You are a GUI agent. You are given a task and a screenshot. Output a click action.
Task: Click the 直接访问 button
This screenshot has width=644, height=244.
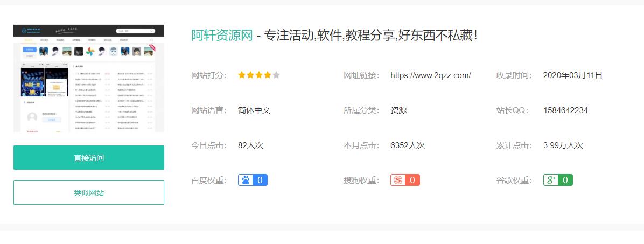coord(89,158)
